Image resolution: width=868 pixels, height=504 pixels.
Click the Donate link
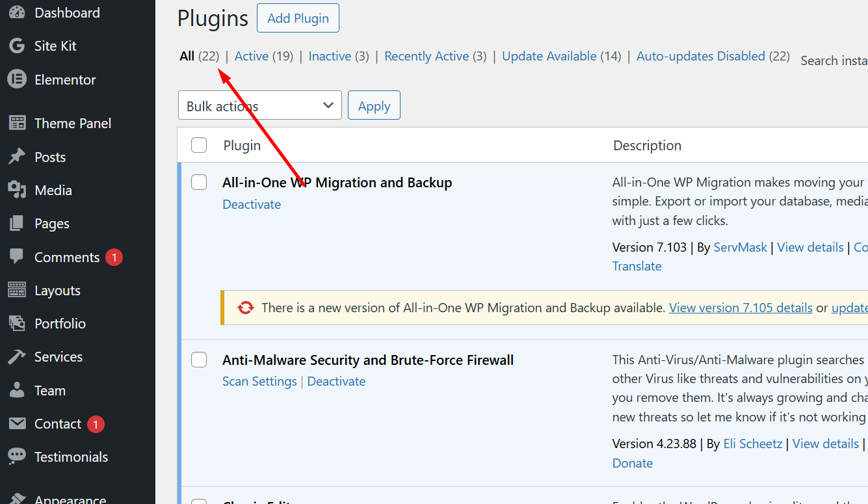pyautogui.click(x=633, y=463)
